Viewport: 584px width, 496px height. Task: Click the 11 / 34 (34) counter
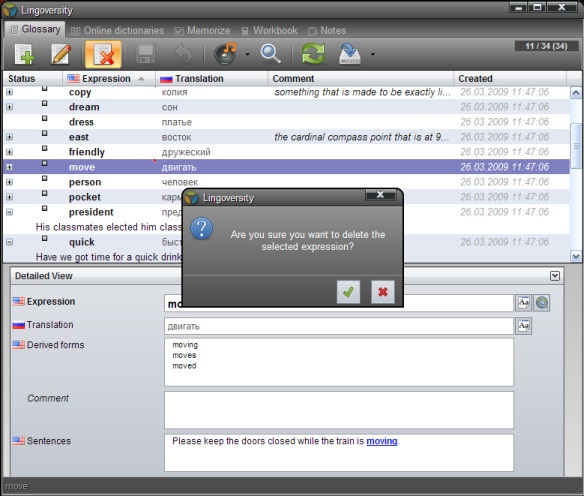[546, 46]
